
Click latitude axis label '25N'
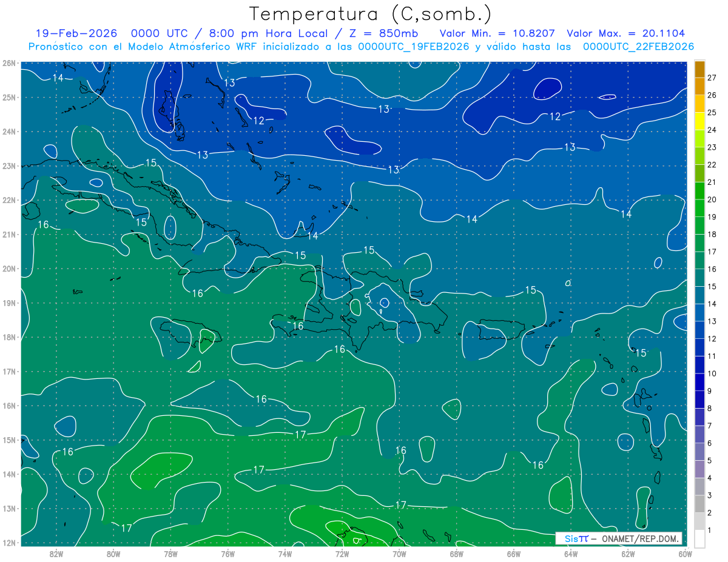(9, 97)
